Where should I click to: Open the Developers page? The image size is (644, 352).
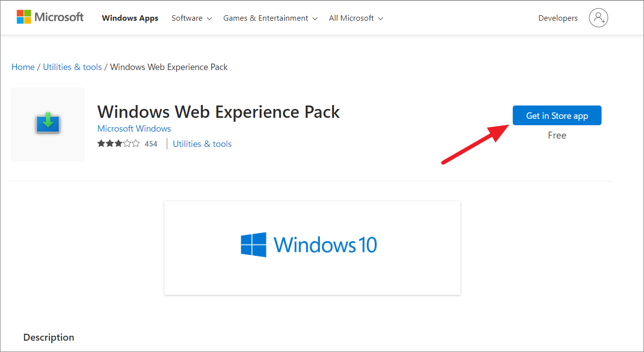pyautogui.click(x=558, y=18)
